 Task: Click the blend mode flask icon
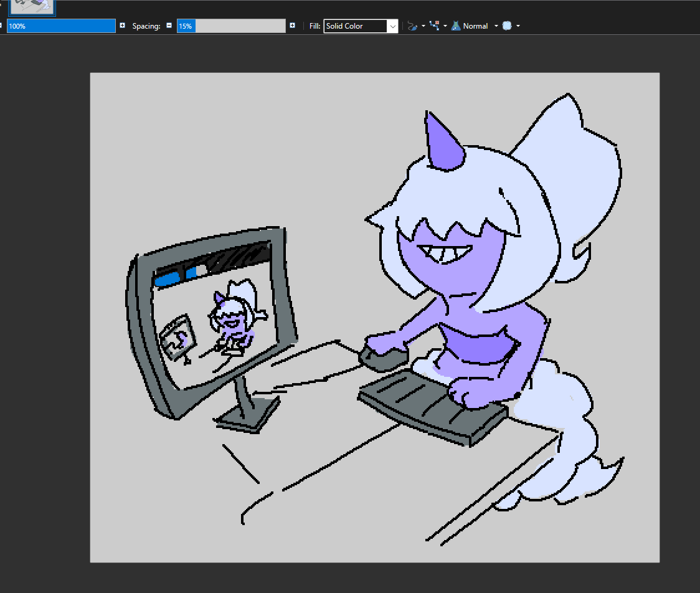tap(456, 26)
